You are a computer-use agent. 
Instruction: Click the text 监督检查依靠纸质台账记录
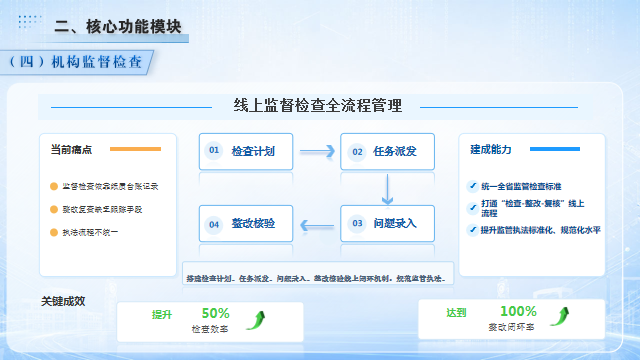(110, 187)
